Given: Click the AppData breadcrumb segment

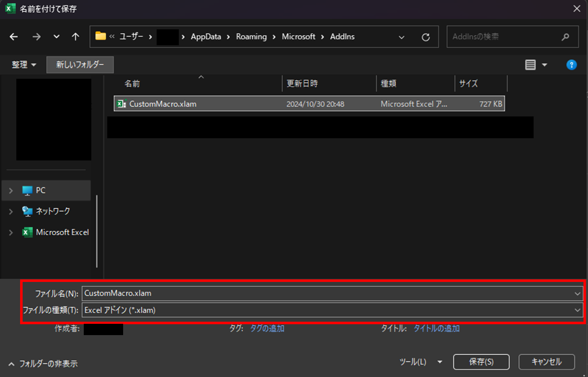Looking at the screenshot, I should (206, 36).
